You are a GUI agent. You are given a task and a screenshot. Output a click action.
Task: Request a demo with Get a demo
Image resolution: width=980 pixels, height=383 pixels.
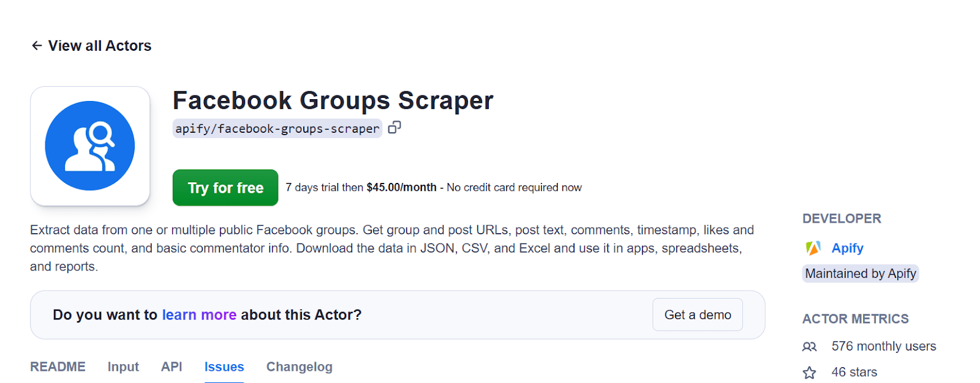pyautogui.click(x=697, y=314)
